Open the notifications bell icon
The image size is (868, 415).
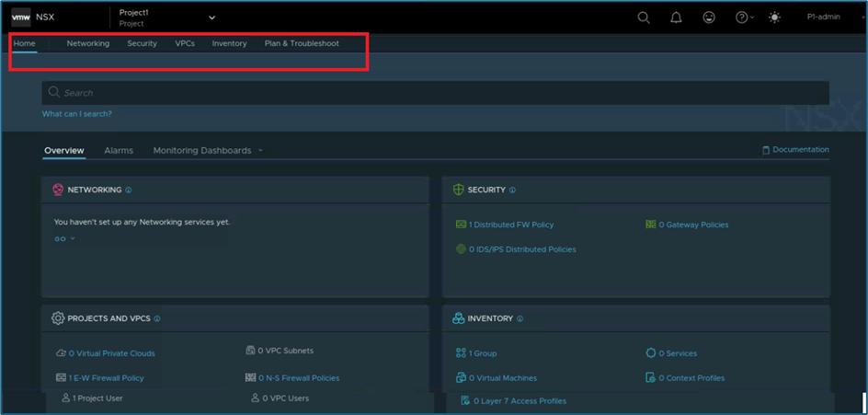point(676,17)
